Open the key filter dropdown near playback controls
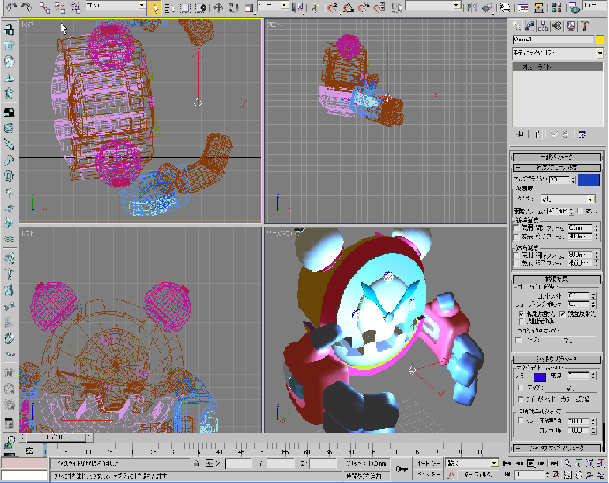The width and height of the screenshot is (609, 483). click(x=472, y=463)
